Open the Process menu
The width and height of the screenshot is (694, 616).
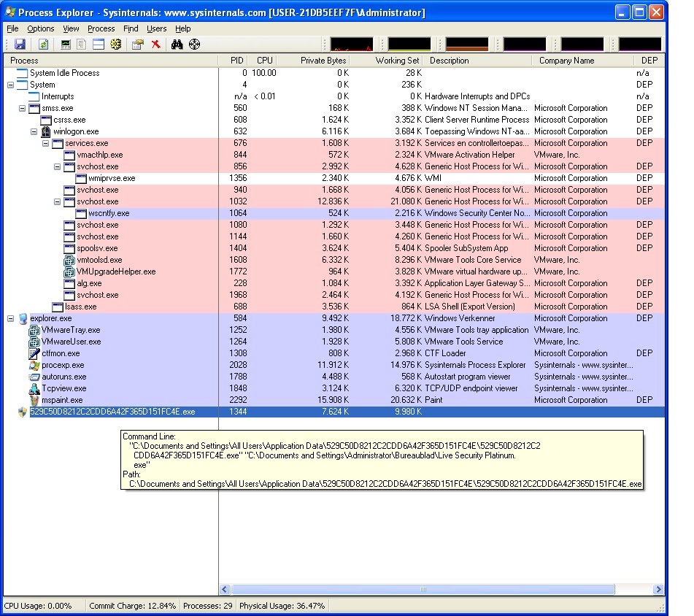click(101, 28)
